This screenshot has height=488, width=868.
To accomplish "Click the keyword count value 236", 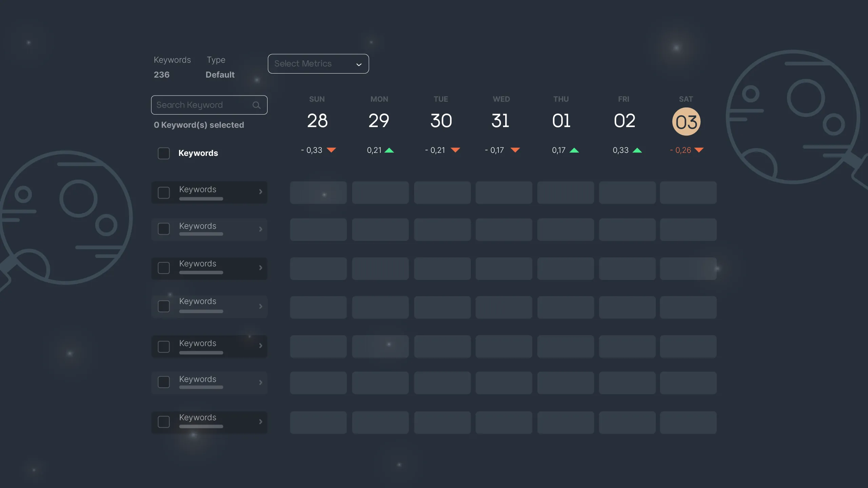I will click(161, 75).
